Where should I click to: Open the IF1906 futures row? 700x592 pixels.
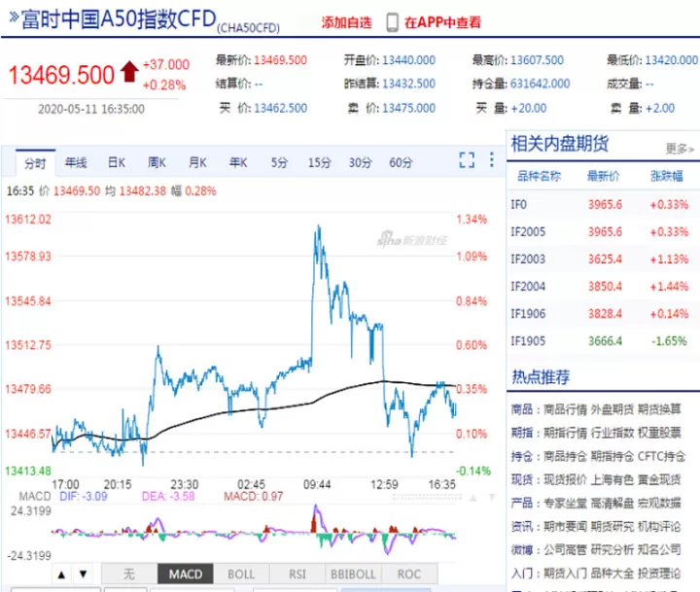tap(603, 313)
